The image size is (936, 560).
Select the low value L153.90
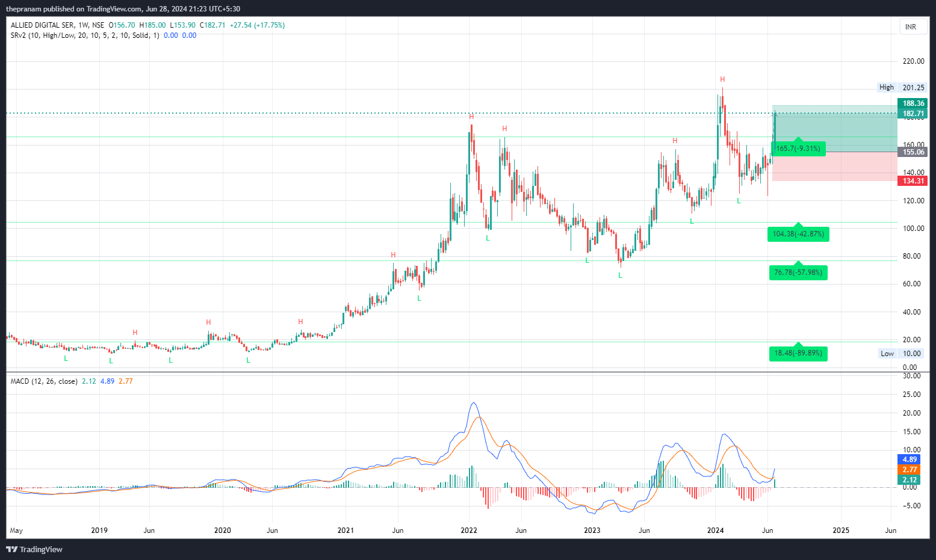(x=182, y=25)
